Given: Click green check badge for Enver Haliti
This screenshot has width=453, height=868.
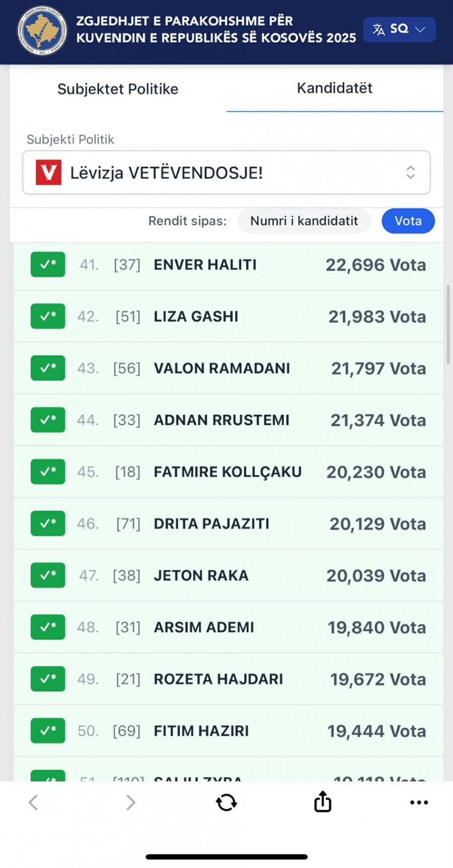Looking at the screenshot, I should pos(48,265).
